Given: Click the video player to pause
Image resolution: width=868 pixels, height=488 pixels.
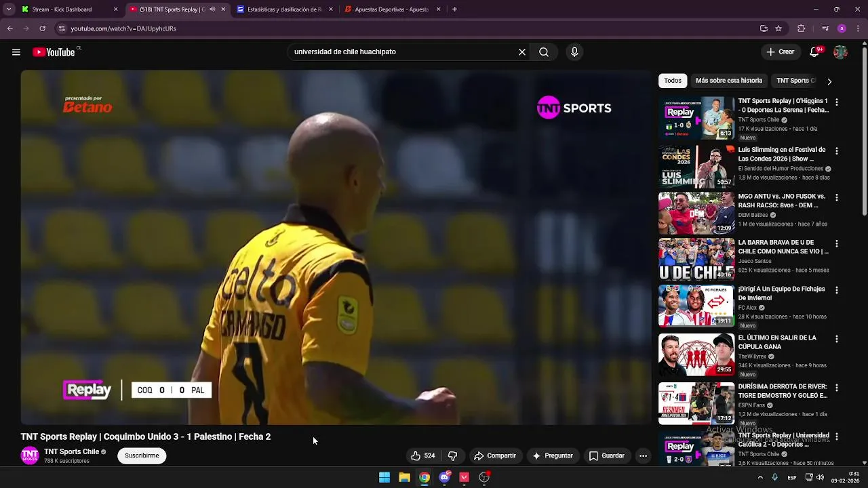Looking at the screenshot, I should [x=336, y=247].
